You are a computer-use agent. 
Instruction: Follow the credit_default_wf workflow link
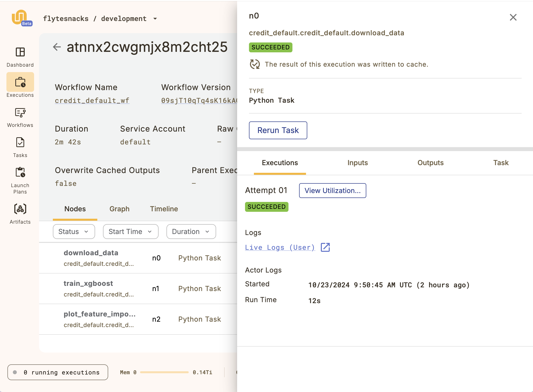tap(92, 100)
